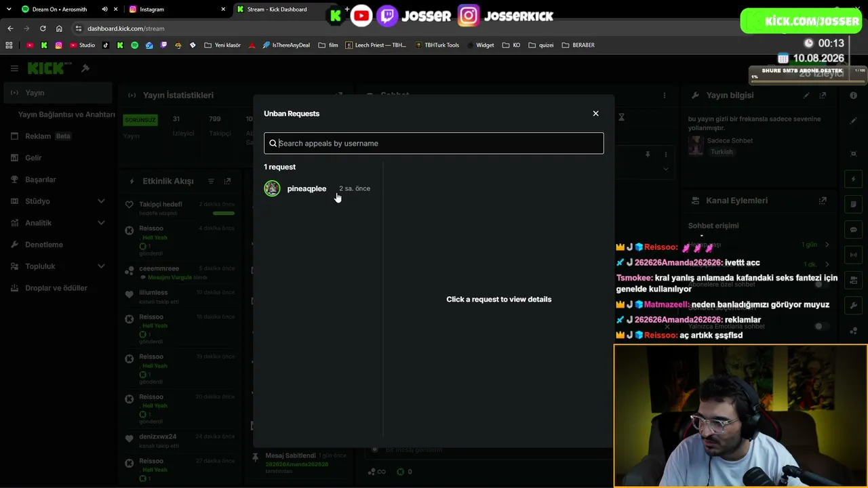Open the TBHTurk Tools bookmark
868x488 pixels.
(437, 45)
